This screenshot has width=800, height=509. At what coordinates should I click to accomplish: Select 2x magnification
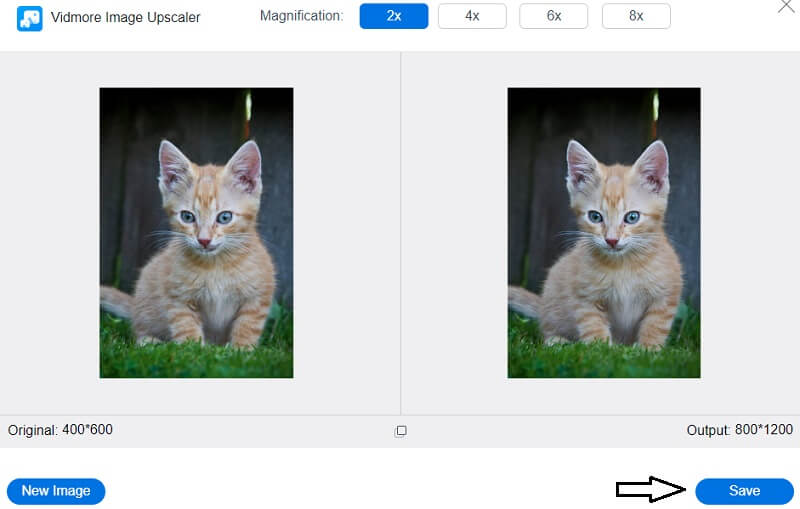click(394, 16)
